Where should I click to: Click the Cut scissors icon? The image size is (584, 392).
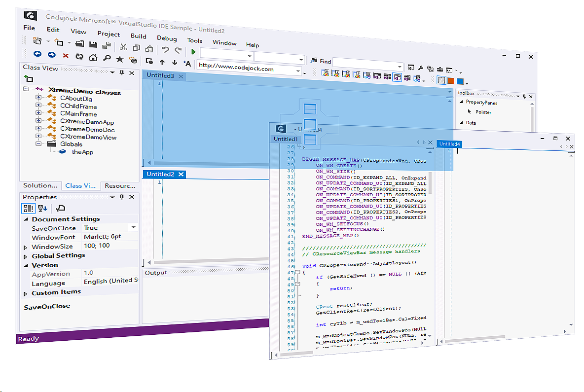123,47
